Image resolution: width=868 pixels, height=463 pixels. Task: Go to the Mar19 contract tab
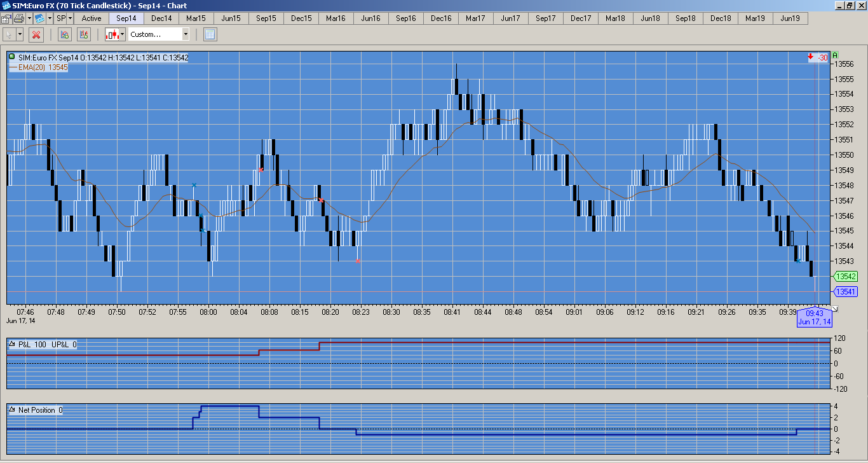[756, 18]
